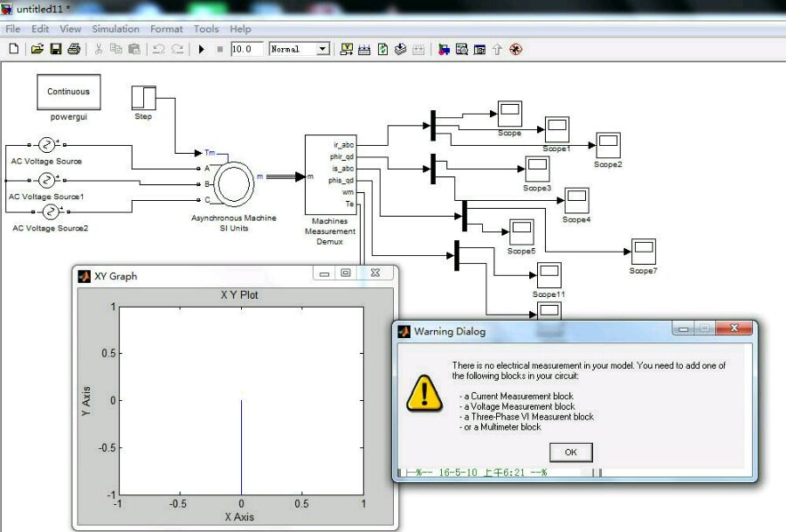
Task: Click the refresh/update diagram toolbar icon
Action: [x=383, y=49]
